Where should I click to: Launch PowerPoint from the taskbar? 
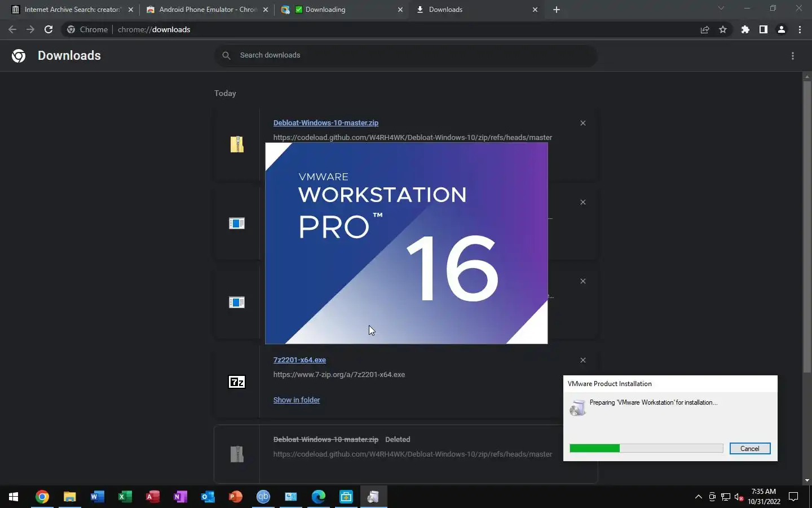click(x=235, y=497)
